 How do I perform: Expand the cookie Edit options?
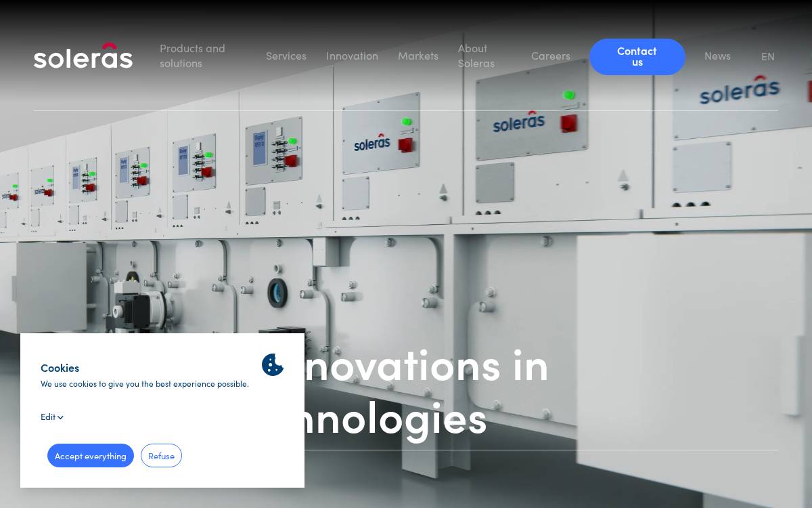click(x=52, y=417)
